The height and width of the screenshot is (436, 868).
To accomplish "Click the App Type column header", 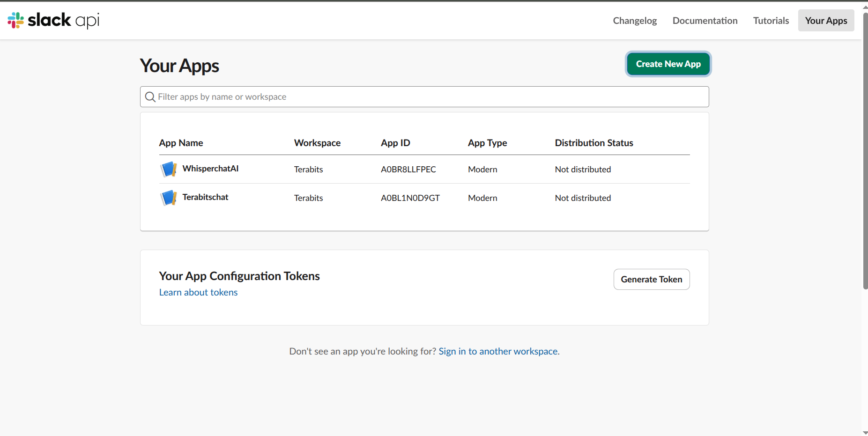I will click(x=487, y=143).
